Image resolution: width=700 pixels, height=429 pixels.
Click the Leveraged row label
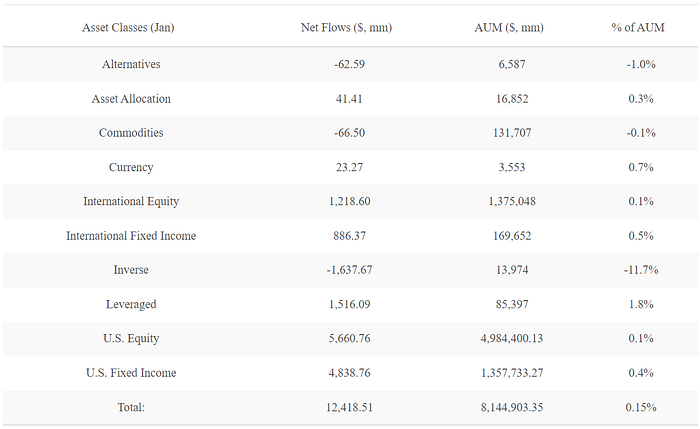click(x=131, y=304)
